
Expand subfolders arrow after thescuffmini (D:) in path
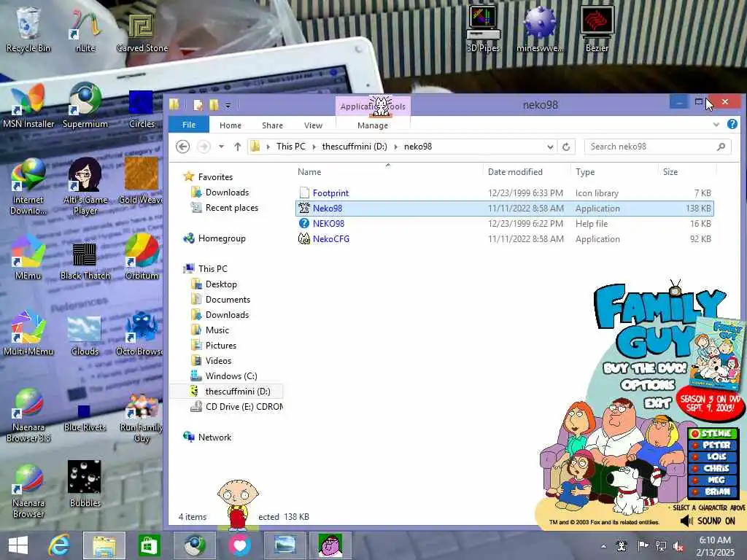click(395, 147)
